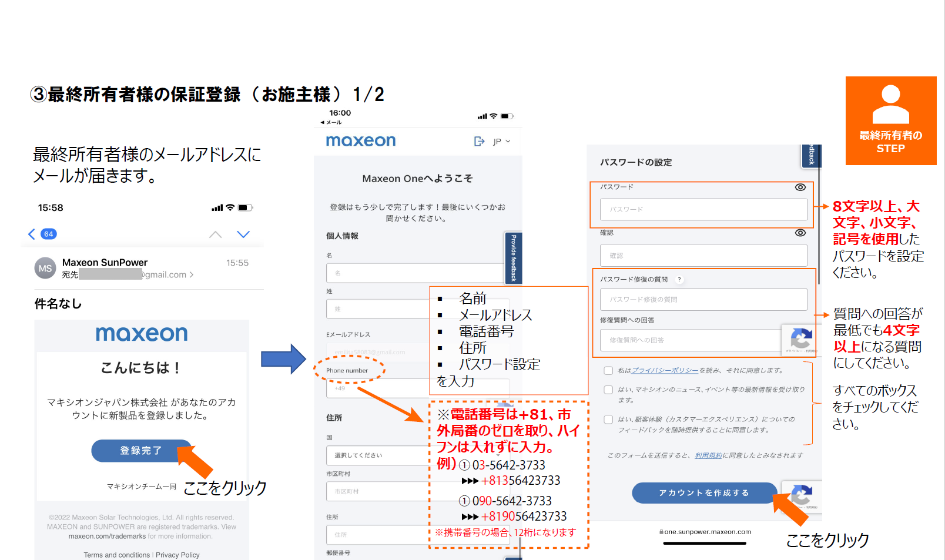Click the 件名なし subject line
The height and width of the screenshot is (560, 945).
pyautogui.click(x=58, y=304)
